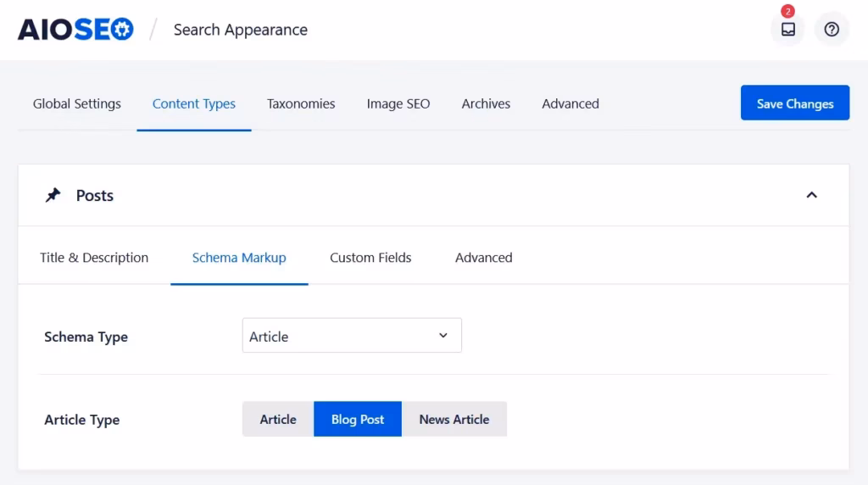
Task: Open the Advanced tab under Posts
Action: tap(483, 258)
